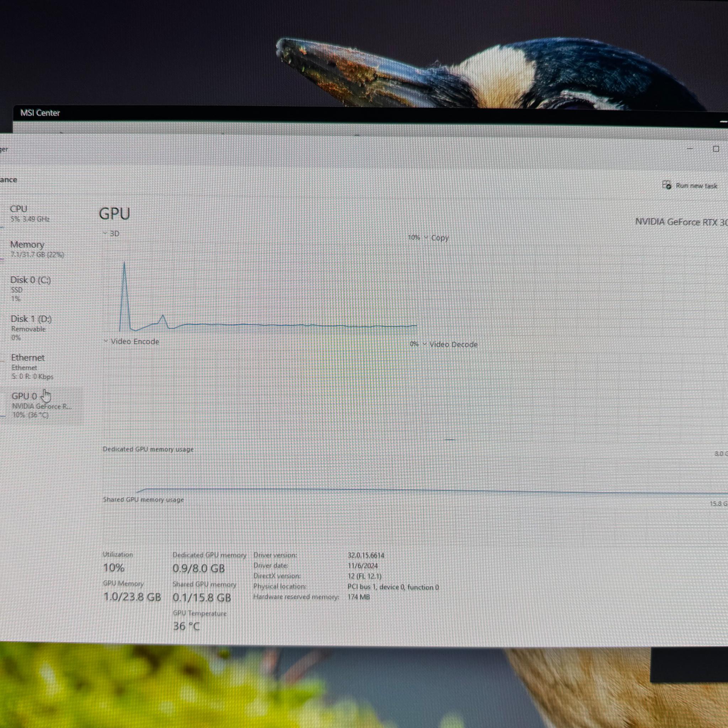
Task: Maximize the Task Manager window
Action: (x=716, y=149)
